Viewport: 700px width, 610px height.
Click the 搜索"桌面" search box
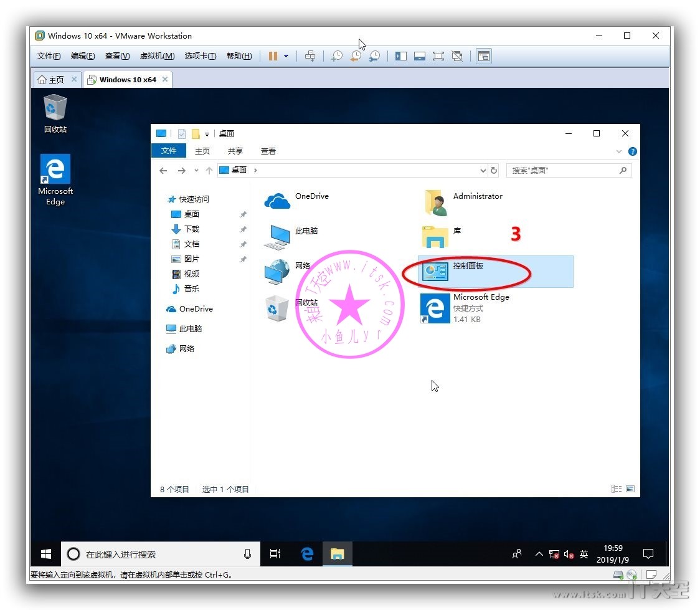point(569,171)
